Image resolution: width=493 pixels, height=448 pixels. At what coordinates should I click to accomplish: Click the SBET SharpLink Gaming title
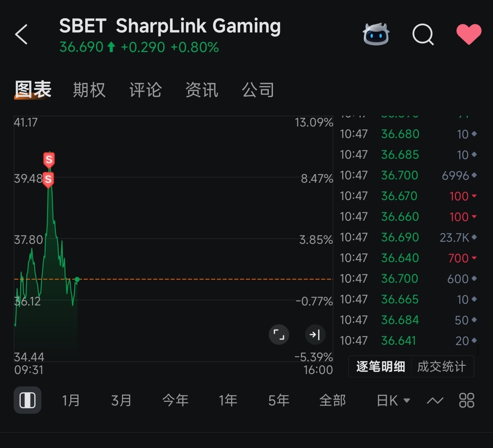(170, 26)
